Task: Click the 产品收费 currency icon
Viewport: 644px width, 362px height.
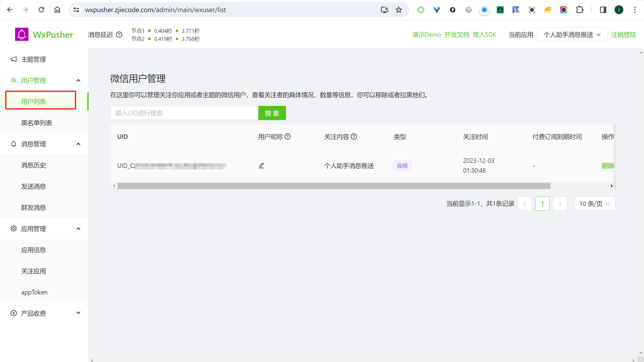Action: click(x=13, y=313)
